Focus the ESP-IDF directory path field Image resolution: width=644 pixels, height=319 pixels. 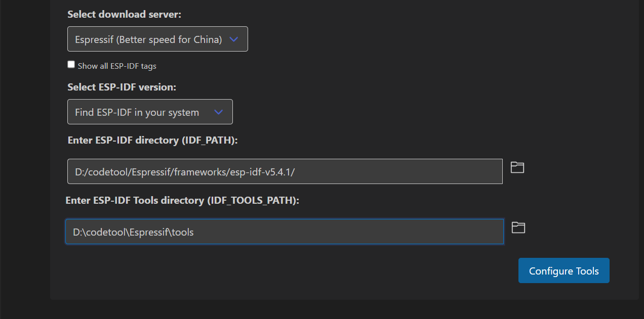[285, 171]
